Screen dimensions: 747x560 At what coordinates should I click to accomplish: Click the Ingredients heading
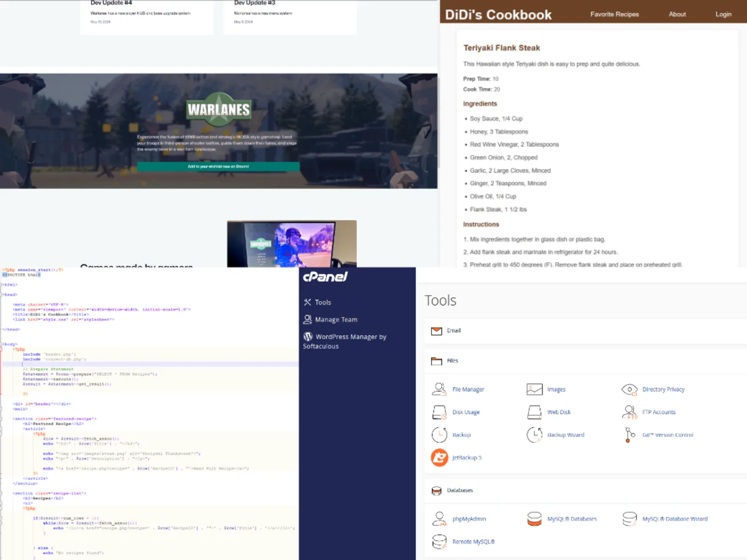pos(480,104)
